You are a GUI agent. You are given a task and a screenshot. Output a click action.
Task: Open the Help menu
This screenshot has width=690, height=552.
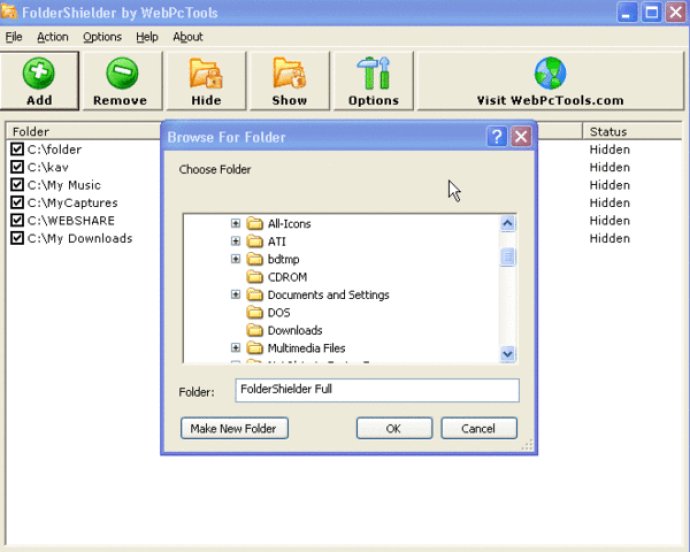point(147,37)
